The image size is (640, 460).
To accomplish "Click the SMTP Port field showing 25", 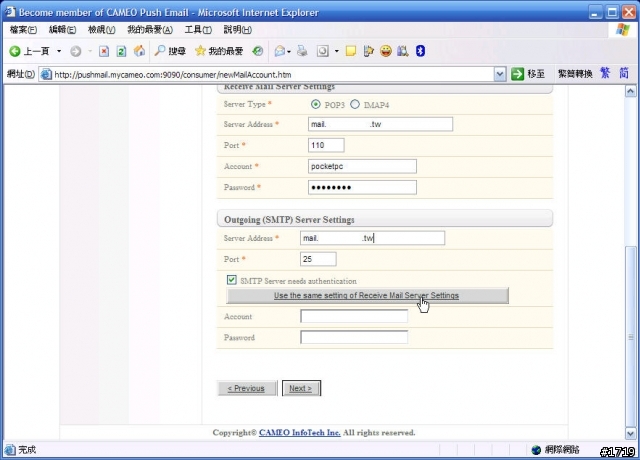I will [318, 259].
